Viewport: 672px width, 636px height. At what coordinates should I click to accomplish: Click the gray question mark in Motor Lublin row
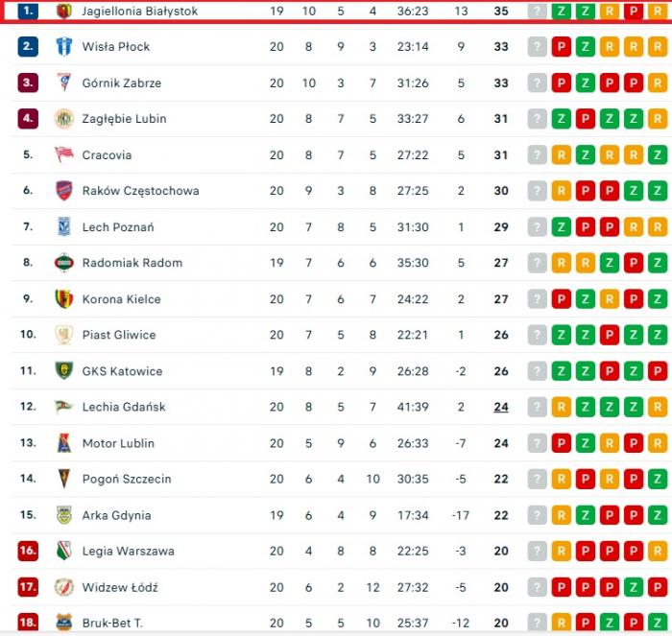tap(537, 443)
